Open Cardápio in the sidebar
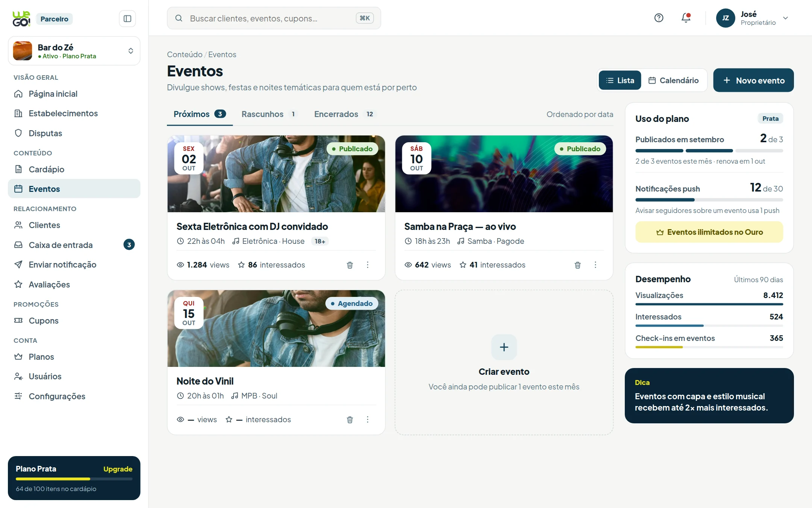 click(x=74, y=169)
